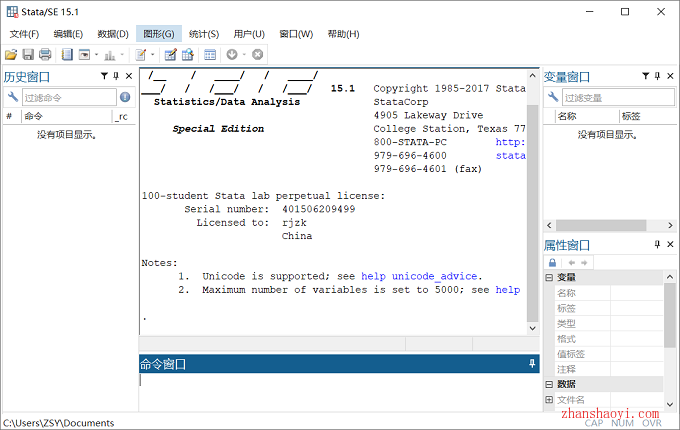
Task: Click the stata link below http:
Action: click(x=510, y=156)
